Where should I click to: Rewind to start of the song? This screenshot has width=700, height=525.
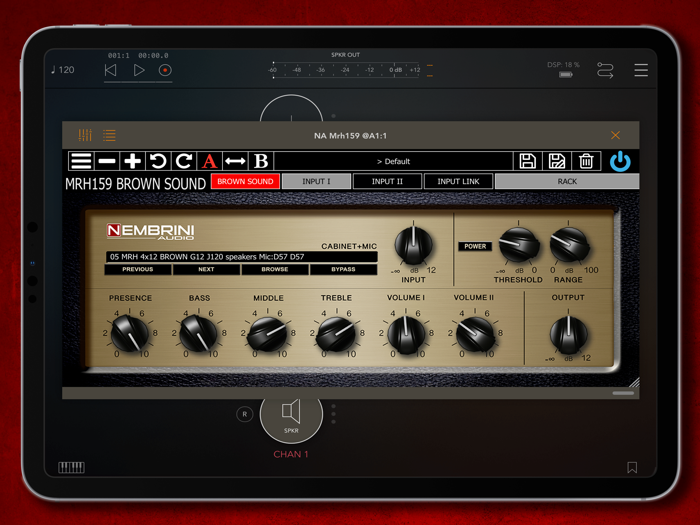tap(110, 70)
